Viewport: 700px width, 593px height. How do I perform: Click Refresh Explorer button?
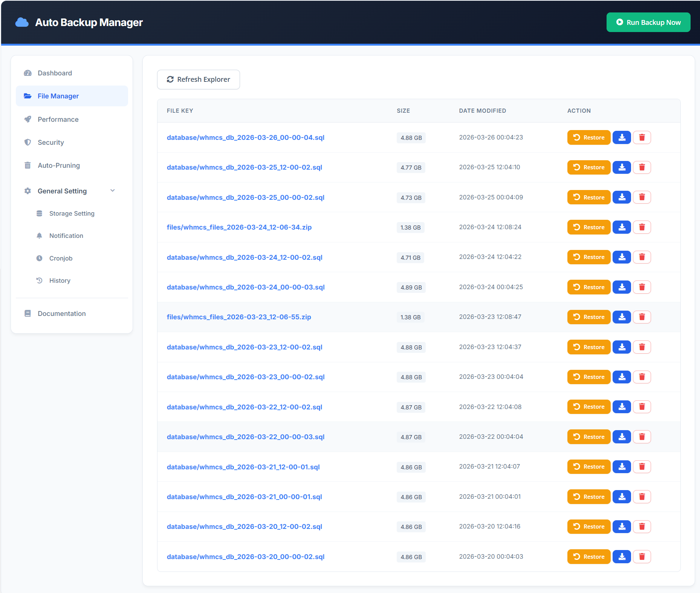[198, 80]
